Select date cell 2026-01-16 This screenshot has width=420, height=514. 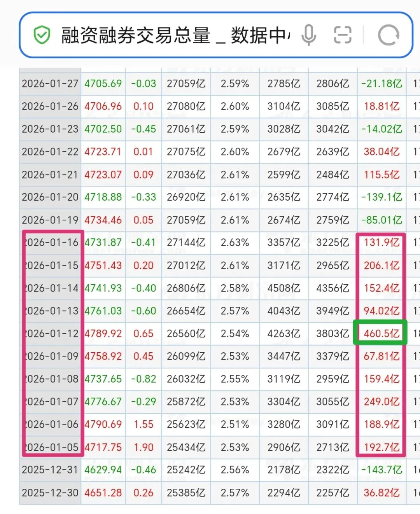50,243
